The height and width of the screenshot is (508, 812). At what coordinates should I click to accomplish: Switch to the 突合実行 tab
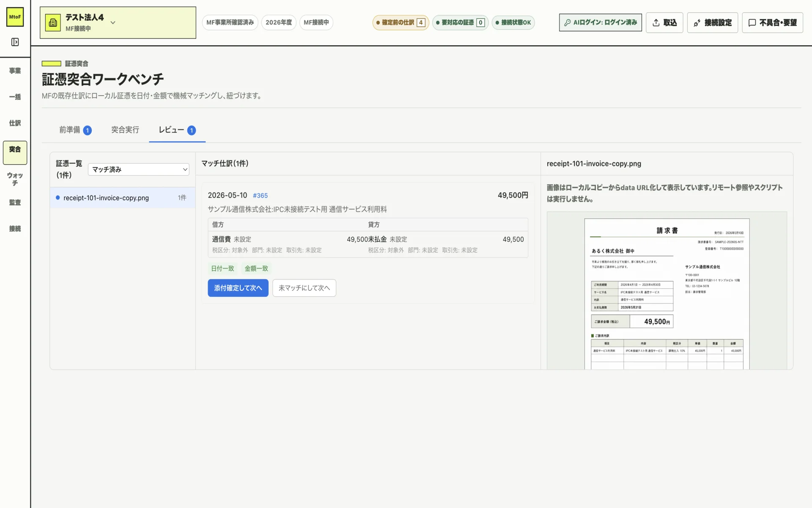pyautogui.click(x=125, y=130)
